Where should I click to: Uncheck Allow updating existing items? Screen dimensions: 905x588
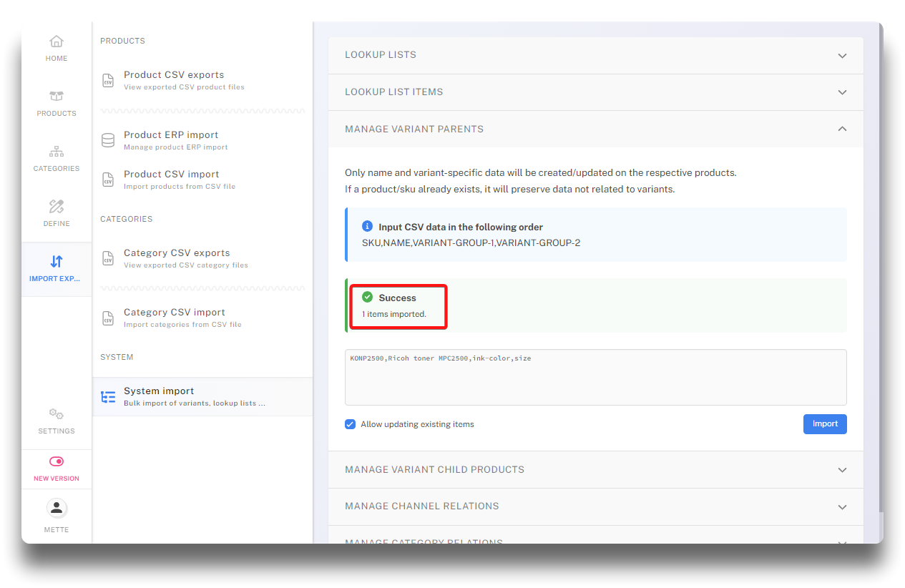pyautogui.click(x=350, y=424)
